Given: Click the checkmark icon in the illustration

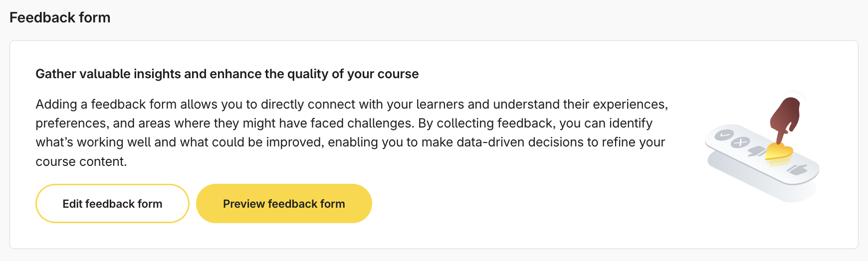Looking at the screenshot, I should click(x=724, y=134).
